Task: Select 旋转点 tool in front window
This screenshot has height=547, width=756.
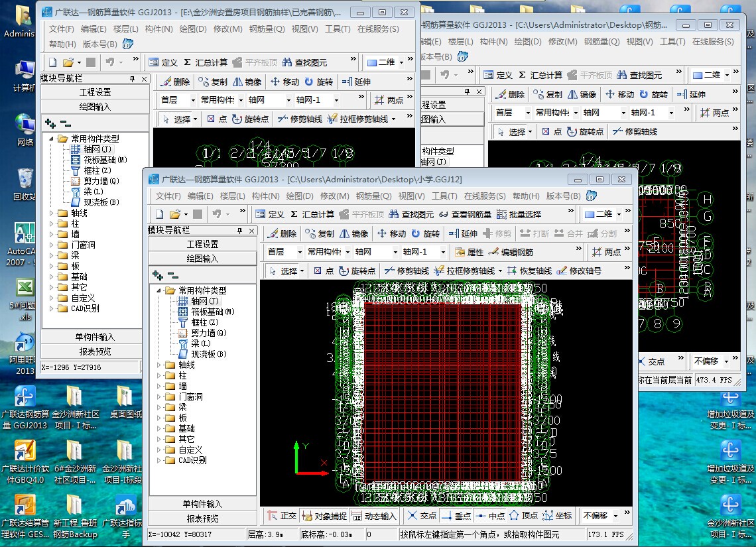Action: point(357,271)
